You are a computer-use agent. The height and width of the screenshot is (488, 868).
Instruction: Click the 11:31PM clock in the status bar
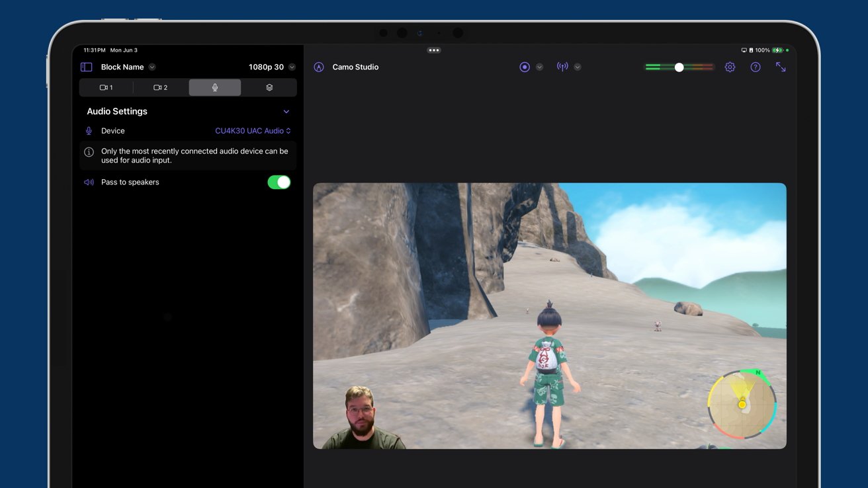click(x=94, y=50)
